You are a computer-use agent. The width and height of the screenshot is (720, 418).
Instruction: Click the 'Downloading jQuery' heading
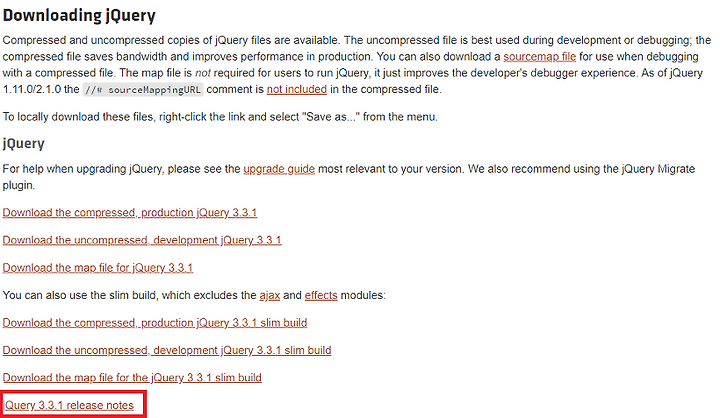pyautogui.click(x=79, y=15)
